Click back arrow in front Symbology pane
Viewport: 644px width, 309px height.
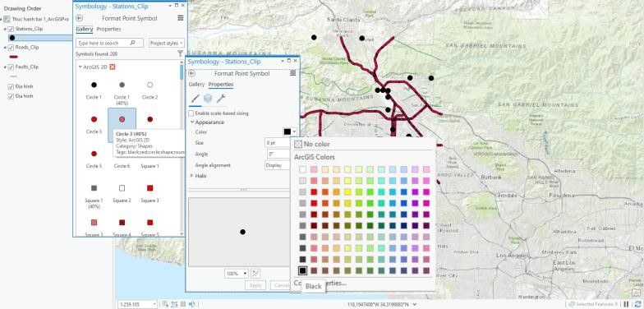click(192, 73)
